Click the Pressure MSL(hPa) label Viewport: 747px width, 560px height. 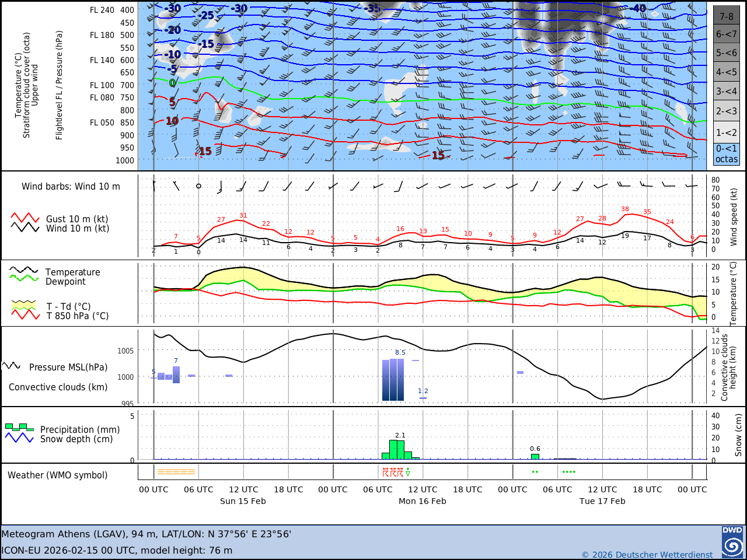click(x=68, y=367)
